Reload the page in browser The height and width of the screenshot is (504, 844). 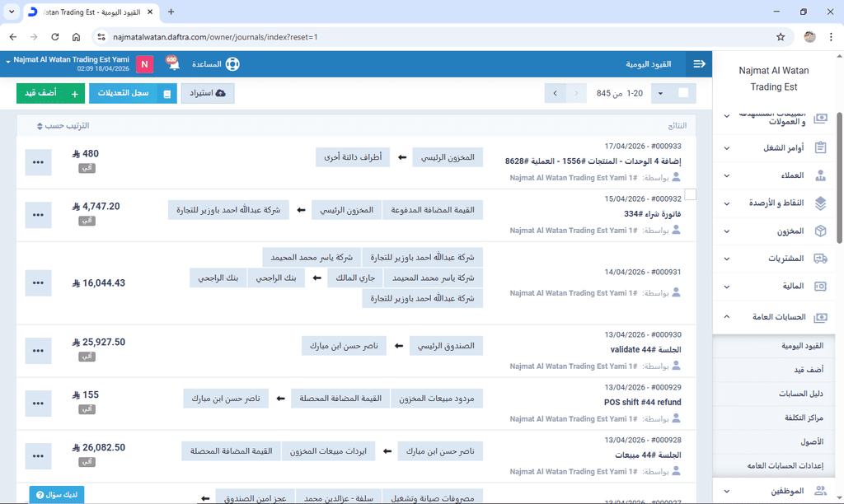click(x=55, y=37)
